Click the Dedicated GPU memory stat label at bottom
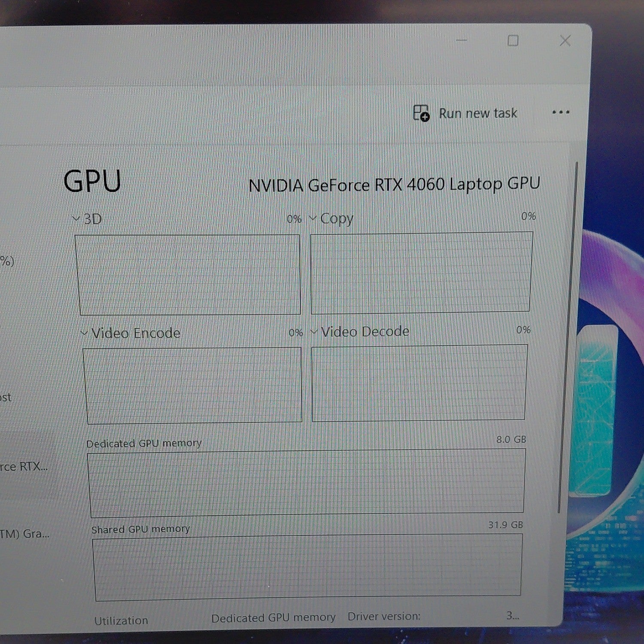 point(273,618)
